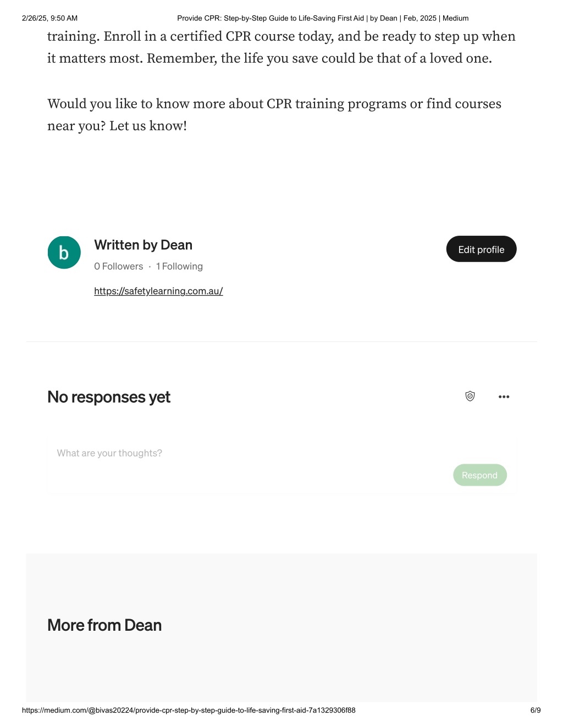This screenshot has height=728, width=563.
Task: Click the 'Would you like to know more' paragraph
Action: 274,115
